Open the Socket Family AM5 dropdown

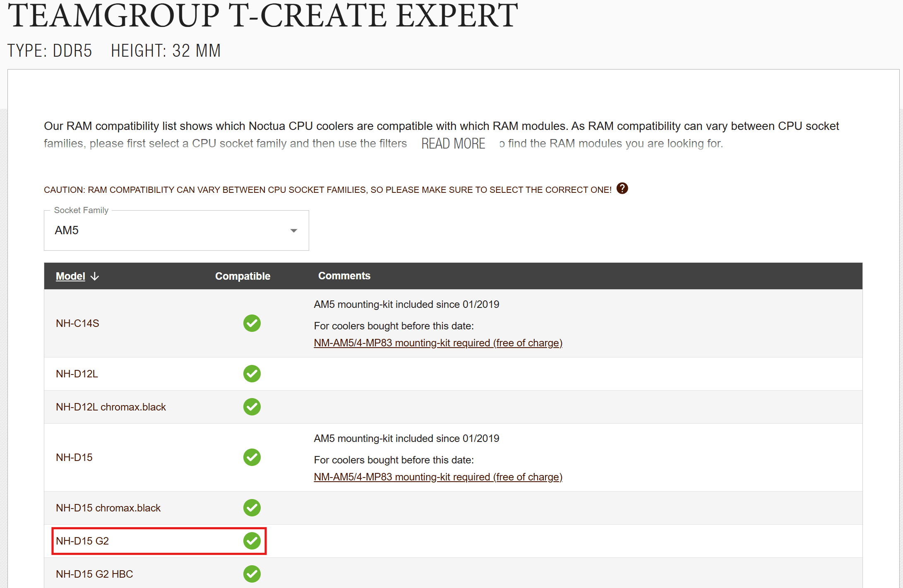click(176, 230)
